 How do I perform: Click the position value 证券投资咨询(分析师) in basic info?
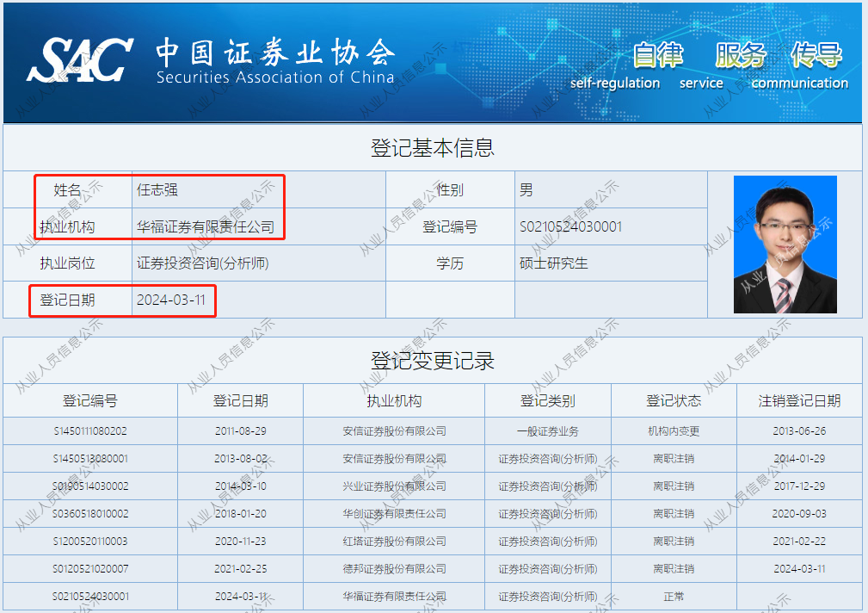click(x=203, y=263)
